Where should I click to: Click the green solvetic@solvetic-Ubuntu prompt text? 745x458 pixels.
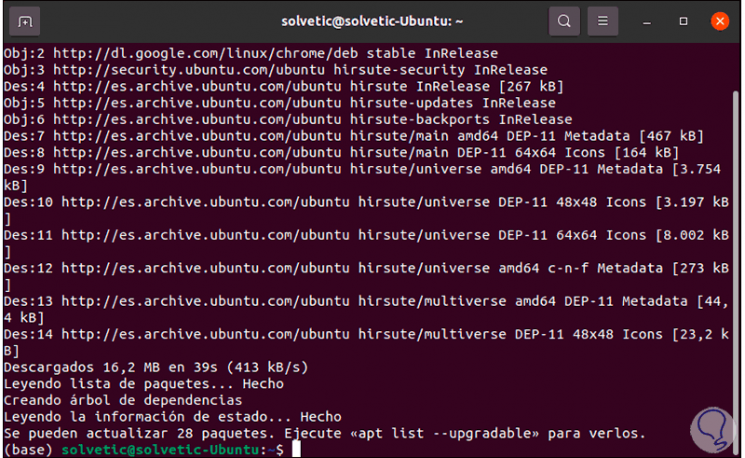[x=161, y=449]
